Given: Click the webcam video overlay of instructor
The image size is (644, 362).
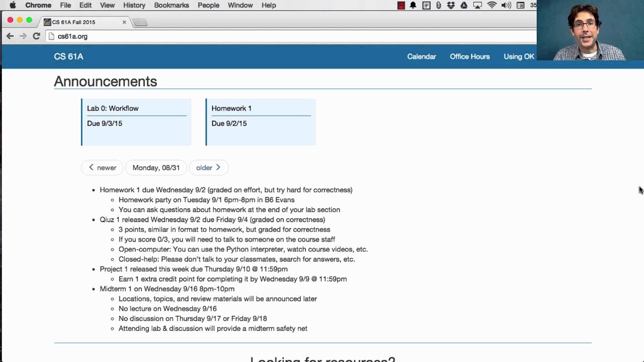Looking at the screenshot, I should tap(590, 30).
